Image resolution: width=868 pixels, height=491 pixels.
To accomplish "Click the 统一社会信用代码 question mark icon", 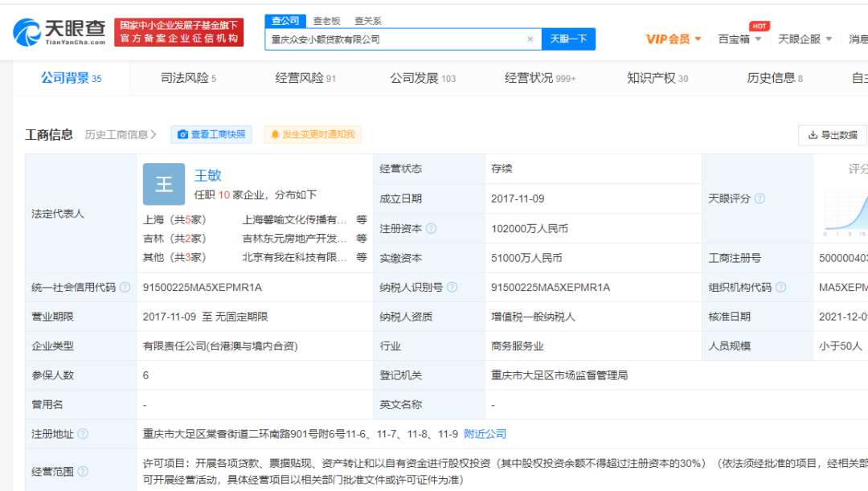I will click(124, 287).
